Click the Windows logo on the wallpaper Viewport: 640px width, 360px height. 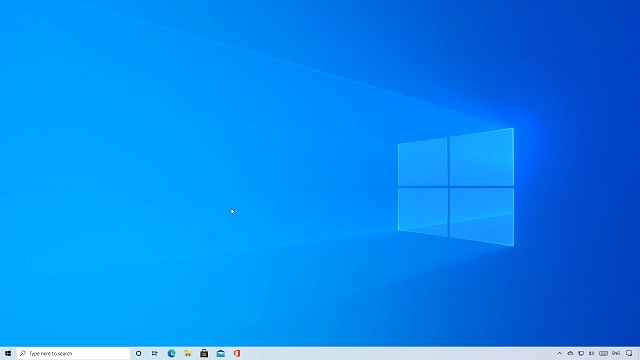click(x=456, y=187)
